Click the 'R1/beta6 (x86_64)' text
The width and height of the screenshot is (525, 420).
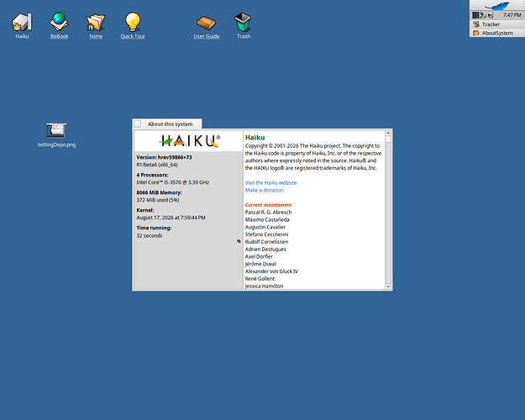tap(157, 165)
